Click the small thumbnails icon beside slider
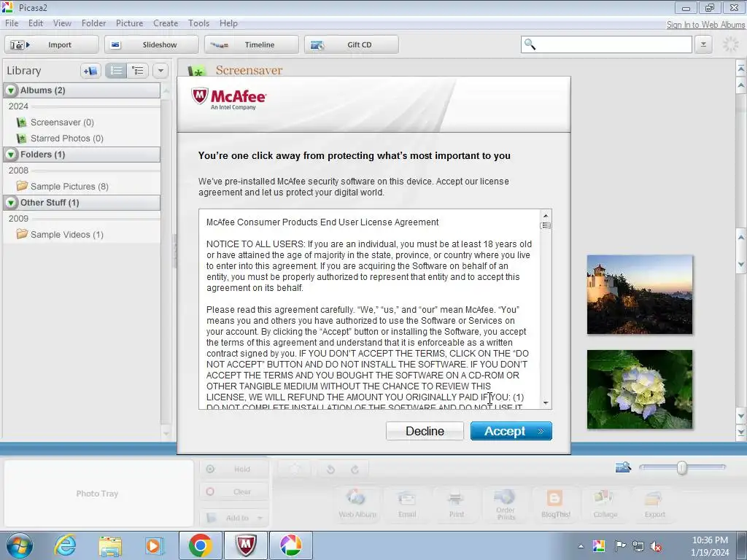 [x=623, y=467]
